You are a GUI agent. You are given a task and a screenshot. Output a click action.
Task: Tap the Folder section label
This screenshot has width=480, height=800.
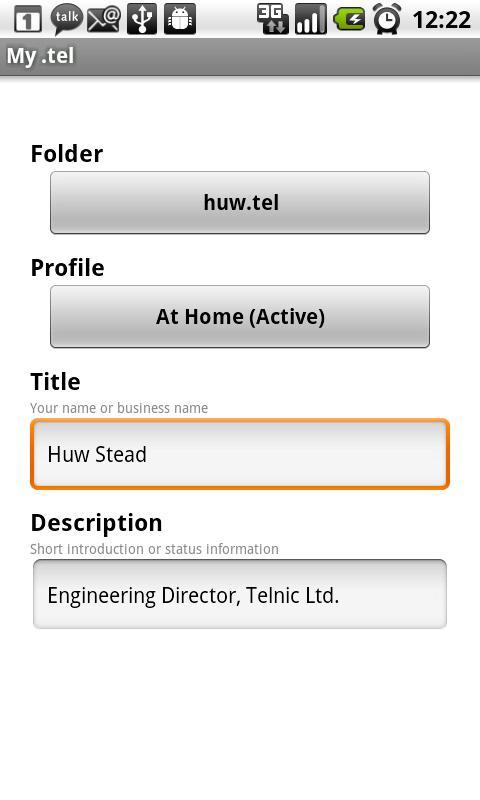pyautogui.click(x=67, y=154)
